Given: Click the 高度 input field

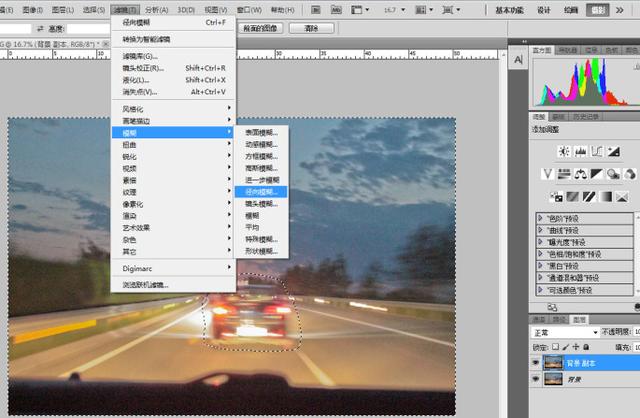Looking at the screenshot, I should point(88,29).
